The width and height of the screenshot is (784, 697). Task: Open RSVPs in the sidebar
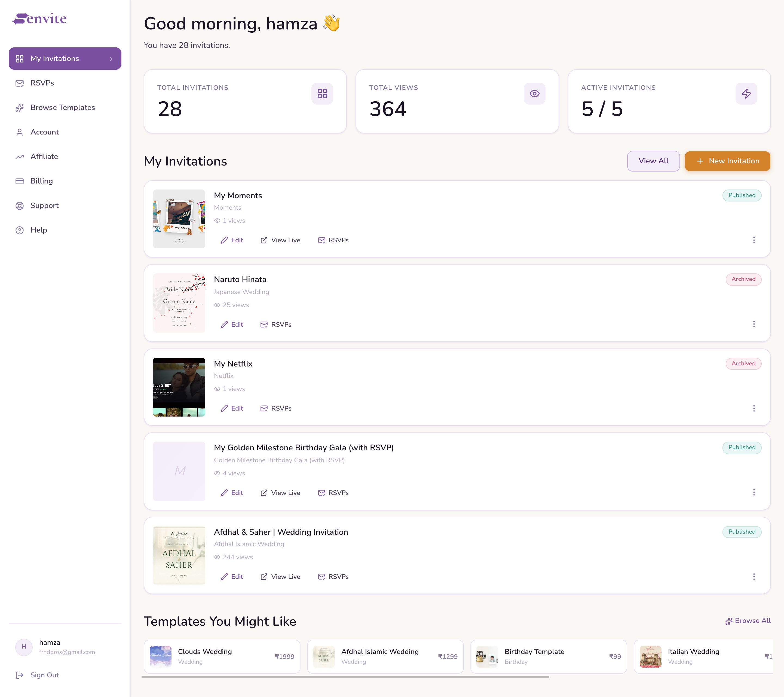(x=65, y=83)
